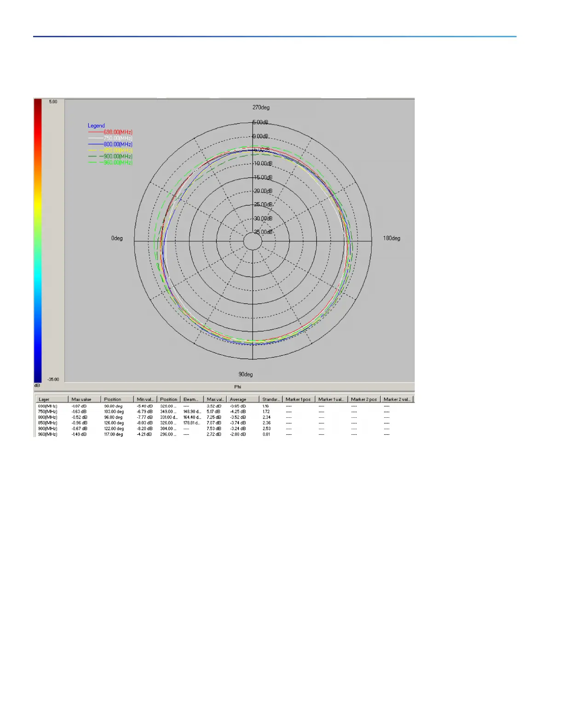Click the -20.00dB ring label
The height and width of the screenshot is (728, 563).
coord(263,191)
